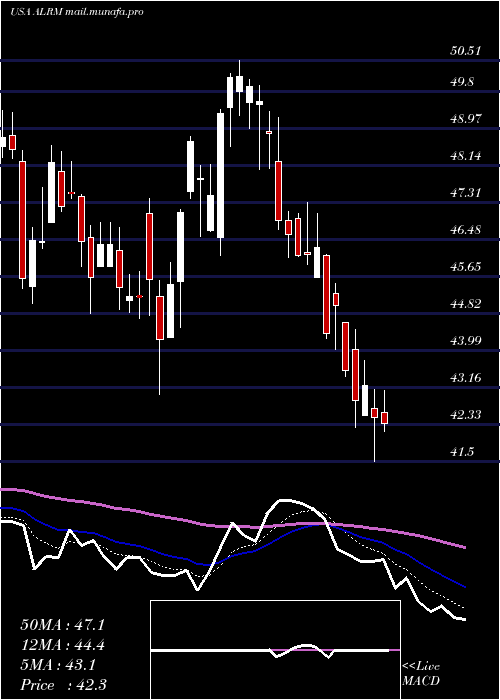Select the 44.82 price axis label

click(x=466, y=304)
